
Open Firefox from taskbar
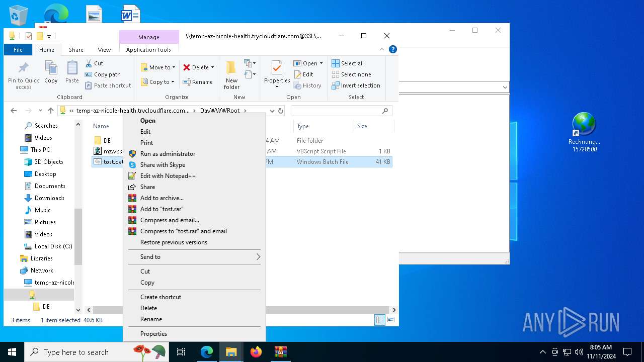click(x=256, y=352)
